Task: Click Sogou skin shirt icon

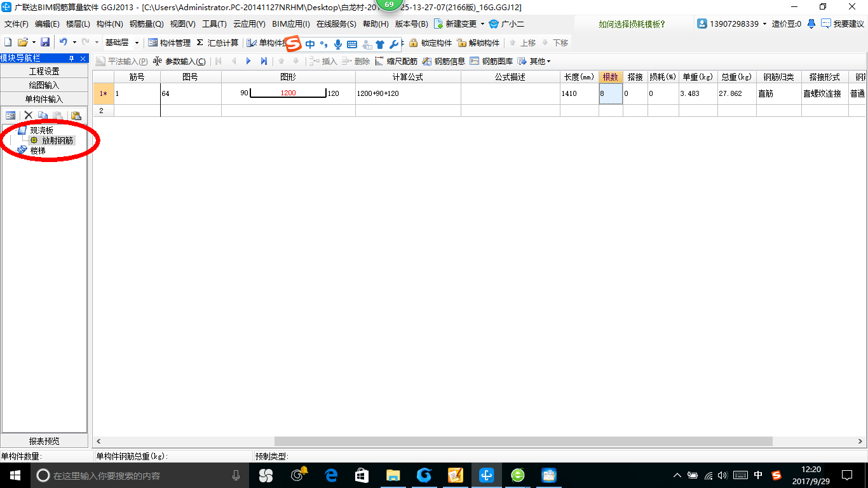Action: (380, 44)
